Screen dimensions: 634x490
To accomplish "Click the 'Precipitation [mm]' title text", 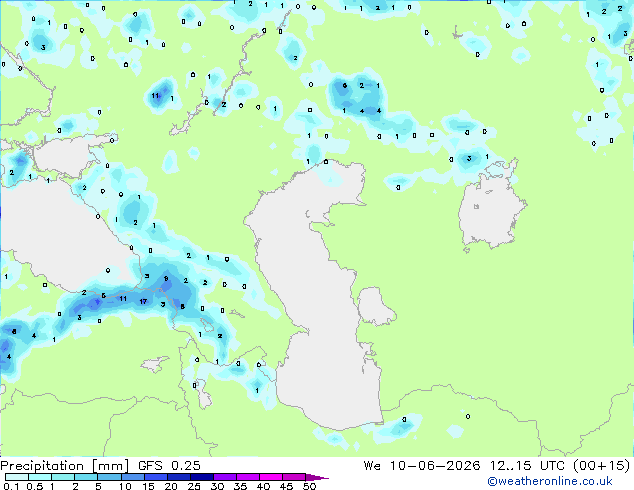I will point(65,466).
